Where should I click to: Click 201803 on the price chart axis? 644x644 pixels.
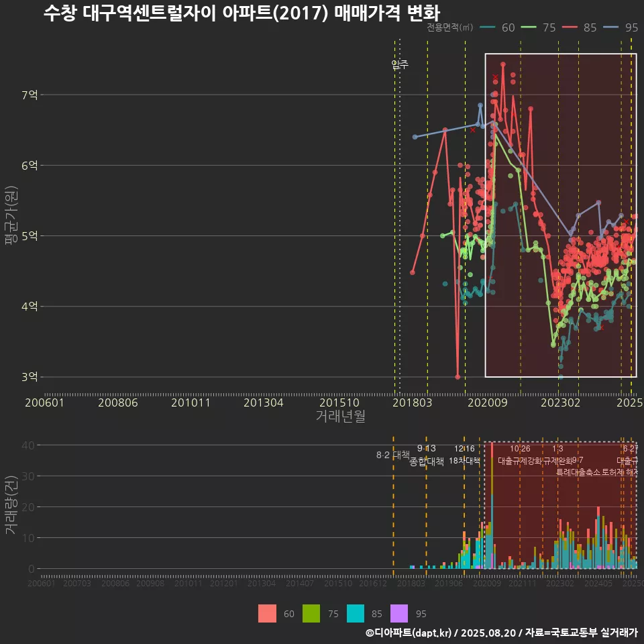pyautogui.click(x=413, y=402)
